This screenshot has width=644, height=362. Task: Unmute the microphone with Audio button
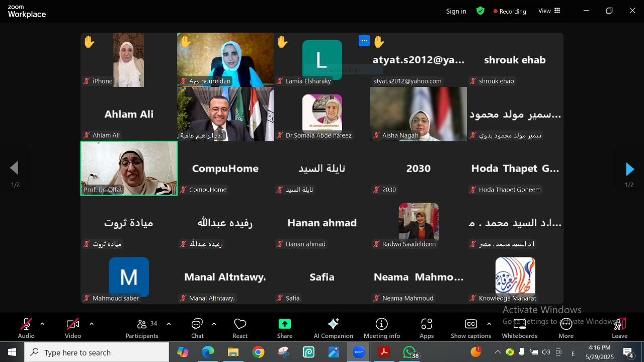coord(26,328)
